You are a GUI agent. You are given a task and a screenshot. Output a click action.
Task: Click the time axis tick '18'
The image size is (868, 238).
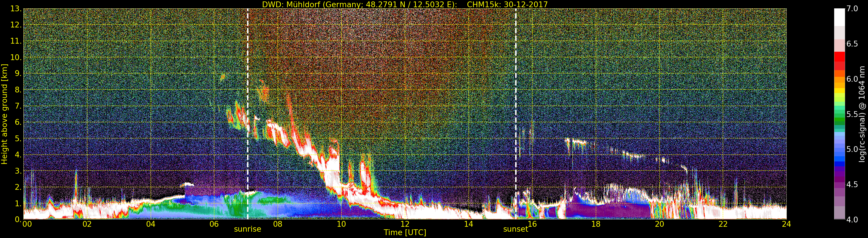click(x=596, y=224)
